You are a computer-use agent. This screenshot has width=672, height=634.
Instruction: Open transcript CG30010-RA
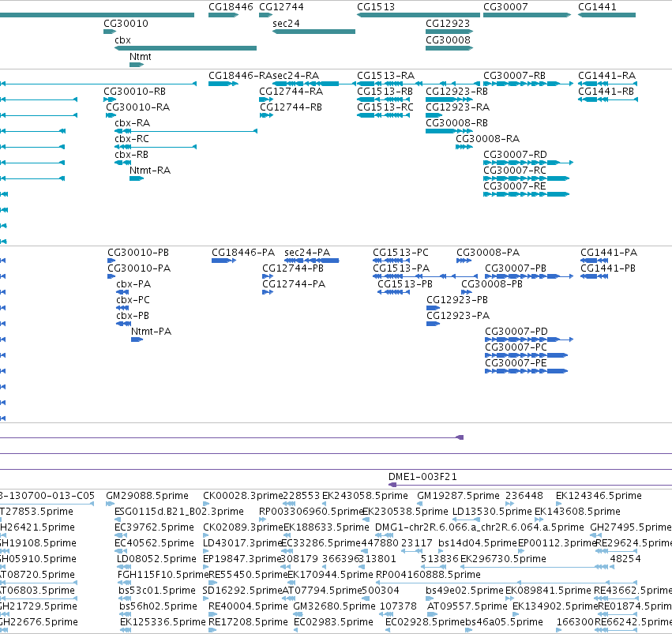click(x=138, y=107)
